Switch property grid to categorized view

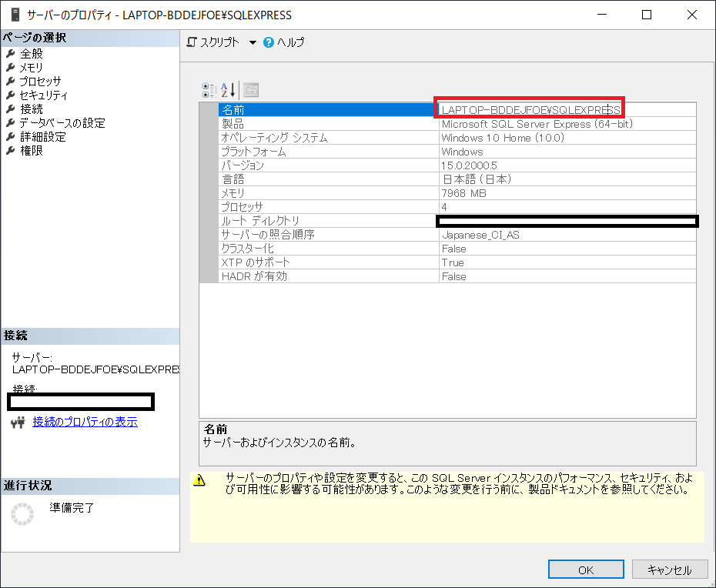pos(210,90)
